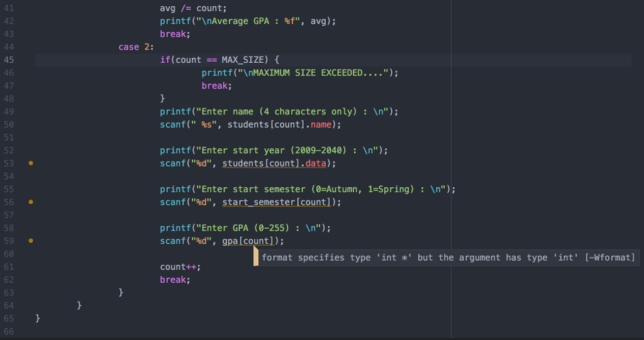This screenshot has height=340, width=644.
Task: Click line number 41 in gutter
Action: click(9, 8)
